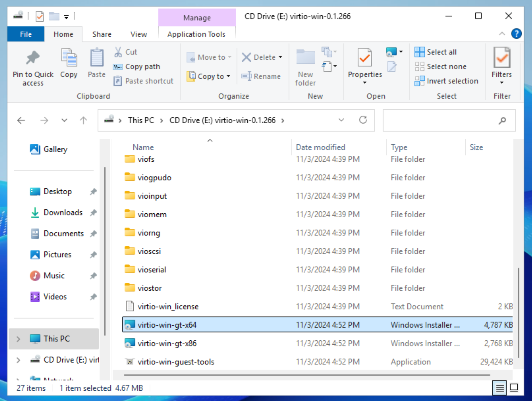The height and width of the screenshot is (401, 532).
Task: Switch to the Share tab
Action: click(x=102, y=34)
